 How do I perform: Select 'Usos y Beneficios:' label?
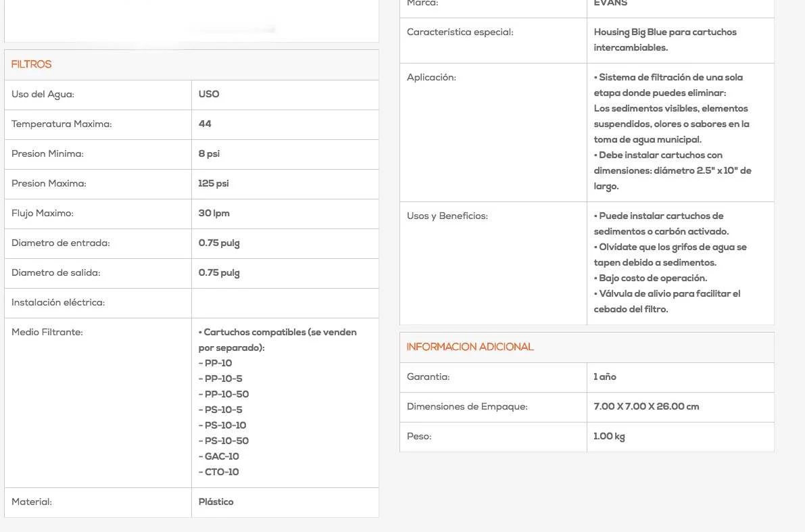pyautogui.click(x=447, y=216)
